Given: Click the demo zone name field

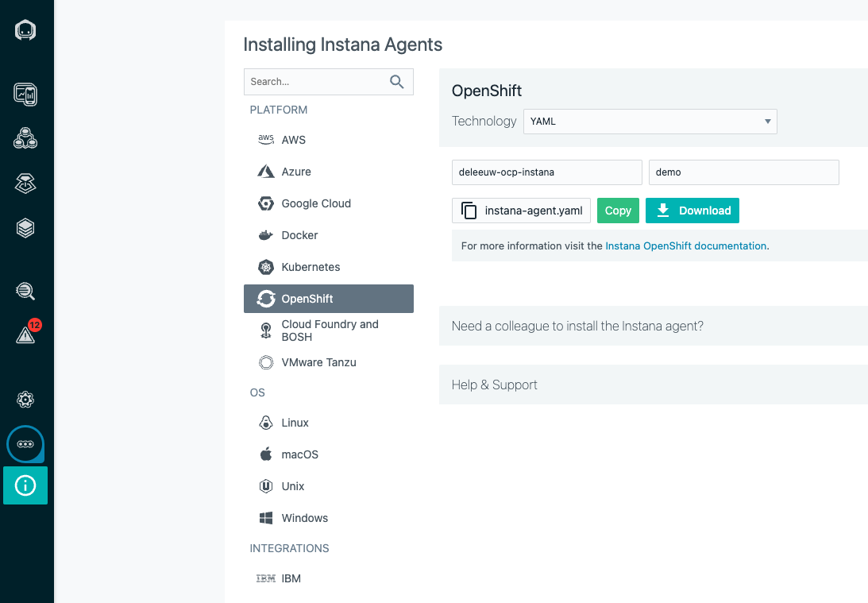Looking at the screenshot, I should [x=744, y=172].
